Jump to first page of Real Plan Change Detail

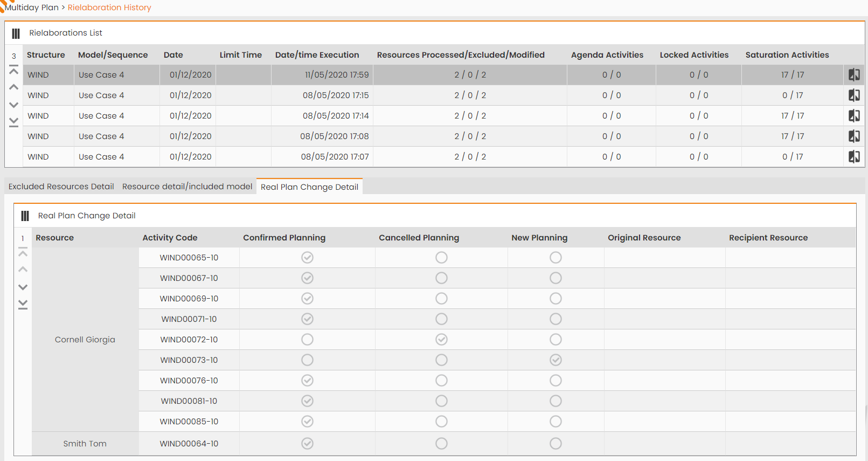tap(23, 252)
